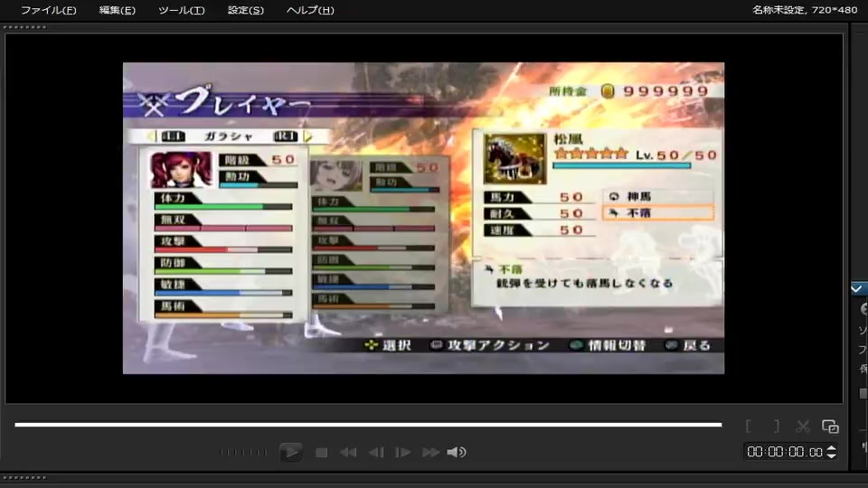Set mark-out with the ] bracket icon
The width and height of the screenshot is (868, 488).
click(x=776, y=426)
